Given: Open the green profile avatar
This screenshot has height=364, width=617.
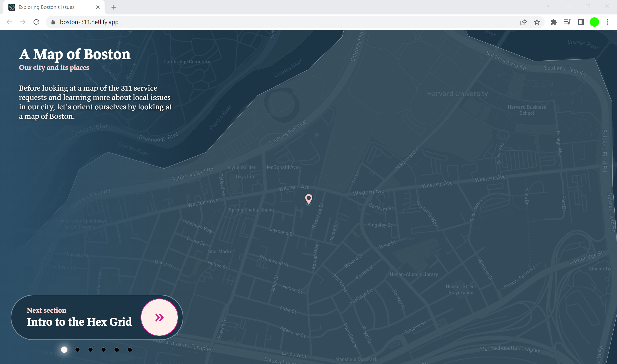Looking at the screenshot, I should point(594,22).
